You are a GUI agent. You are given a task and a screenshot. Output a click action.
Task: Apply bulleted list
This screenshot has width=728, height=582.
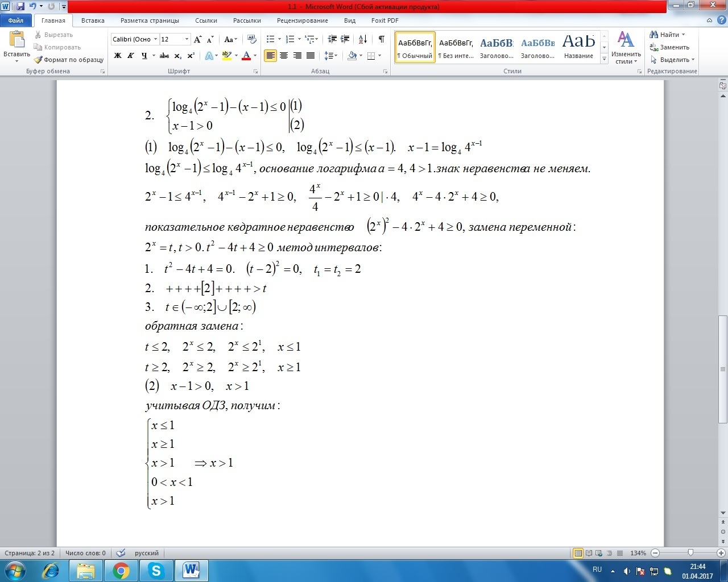271,39
